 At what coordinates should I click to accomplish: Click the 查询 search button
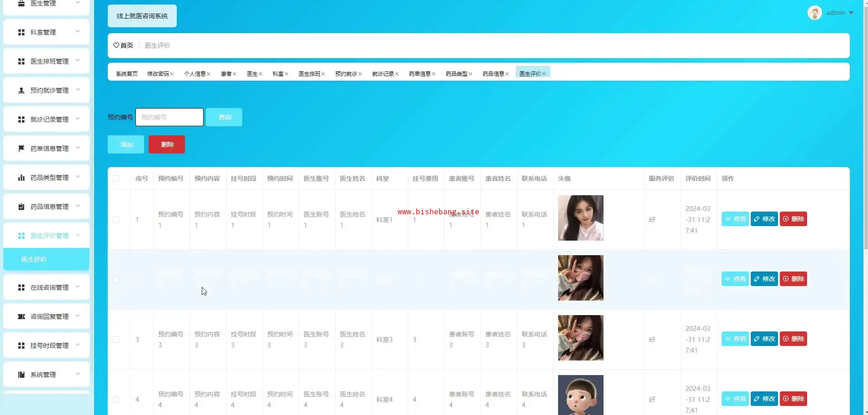(x=224, y=117)
